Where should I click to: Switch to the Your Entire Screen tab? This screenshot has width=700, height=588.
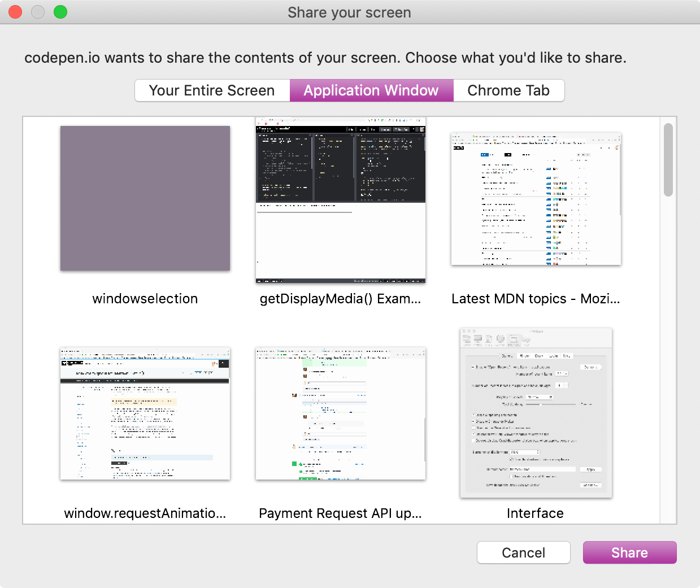pos(212,90)
